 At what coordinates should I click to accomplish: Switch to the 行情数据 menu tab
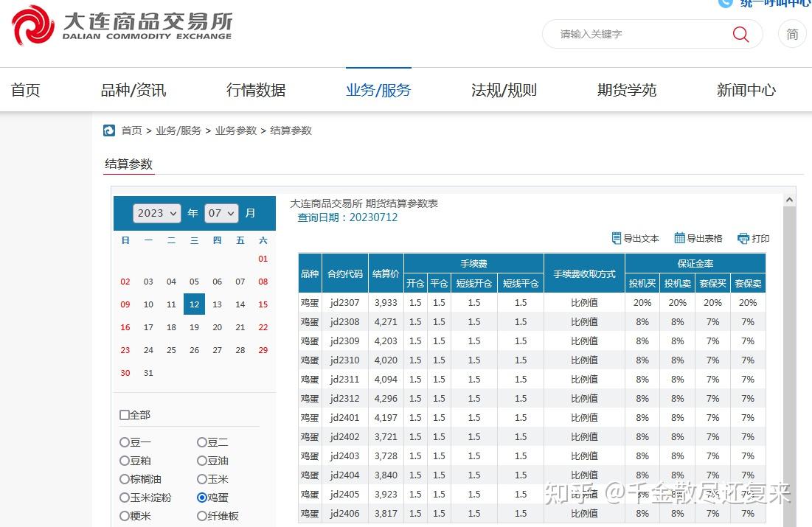(254, 89)
